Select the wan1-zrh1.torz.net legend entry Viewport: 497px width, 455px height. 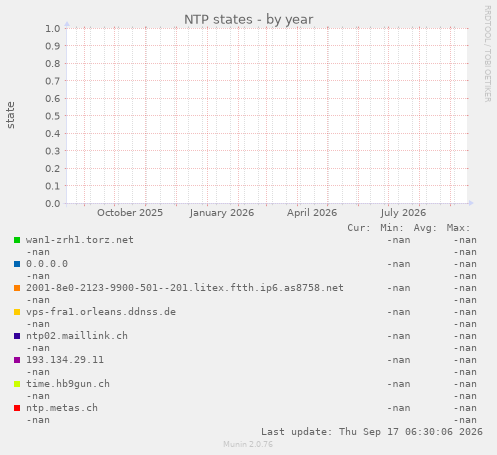(x=80, y=240)
